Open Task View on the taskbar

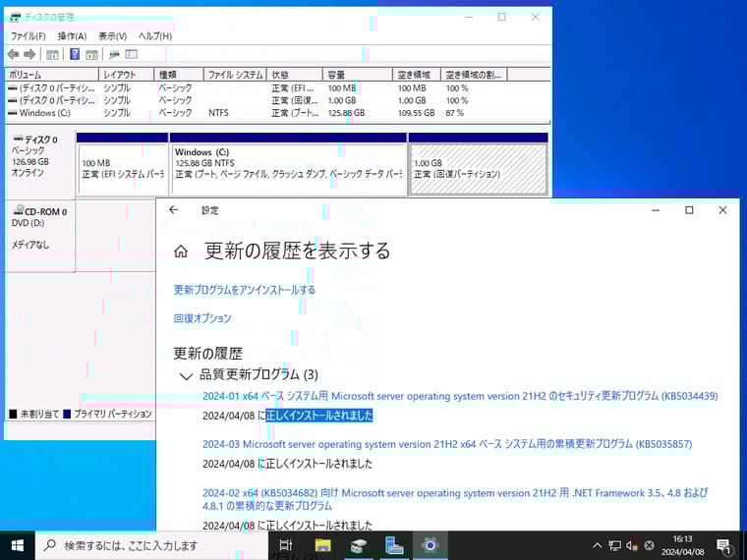point(285,545)
